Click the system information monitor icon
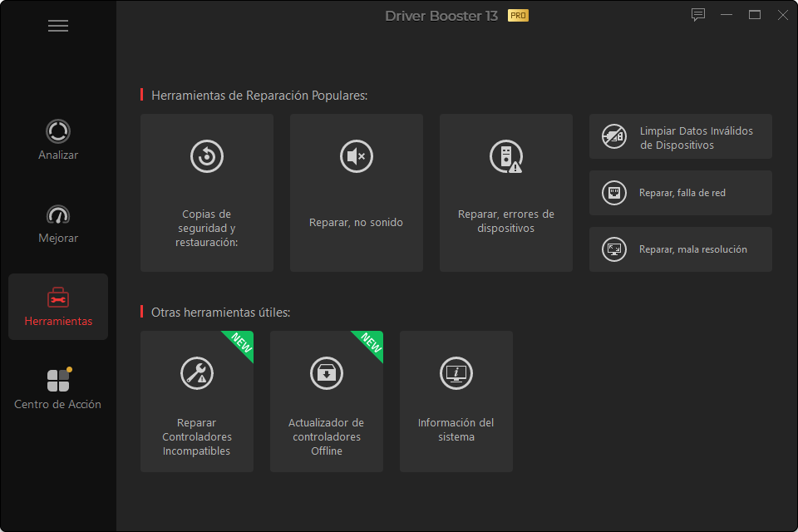This screenshot has width=798, height=532. point(456,373)
